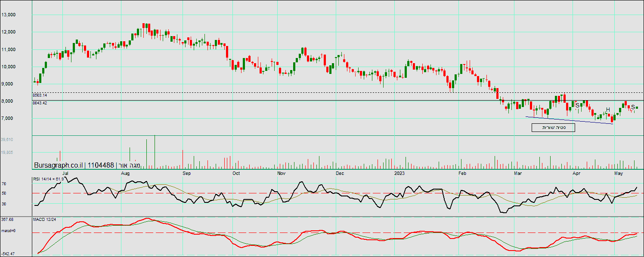
Task: Click the macd=0 zero line label
Action: point(7,232)
